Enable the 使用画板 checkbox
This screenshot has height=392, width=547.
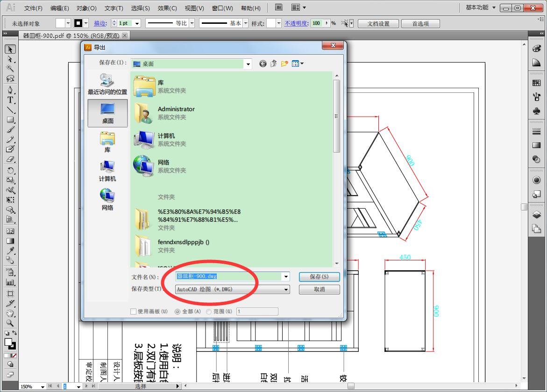[x=133, y=311]
